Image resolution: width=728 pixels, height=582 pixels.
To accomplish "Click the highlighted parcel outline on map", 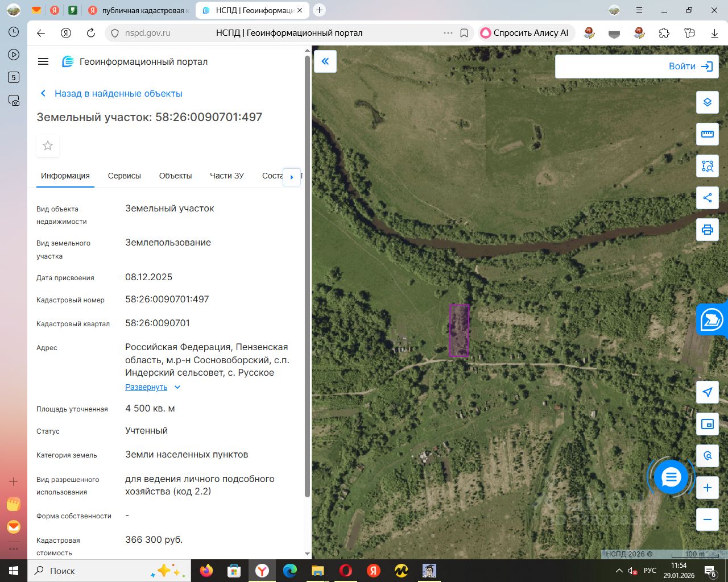I will pyautogui.click(x=459, y=330).
